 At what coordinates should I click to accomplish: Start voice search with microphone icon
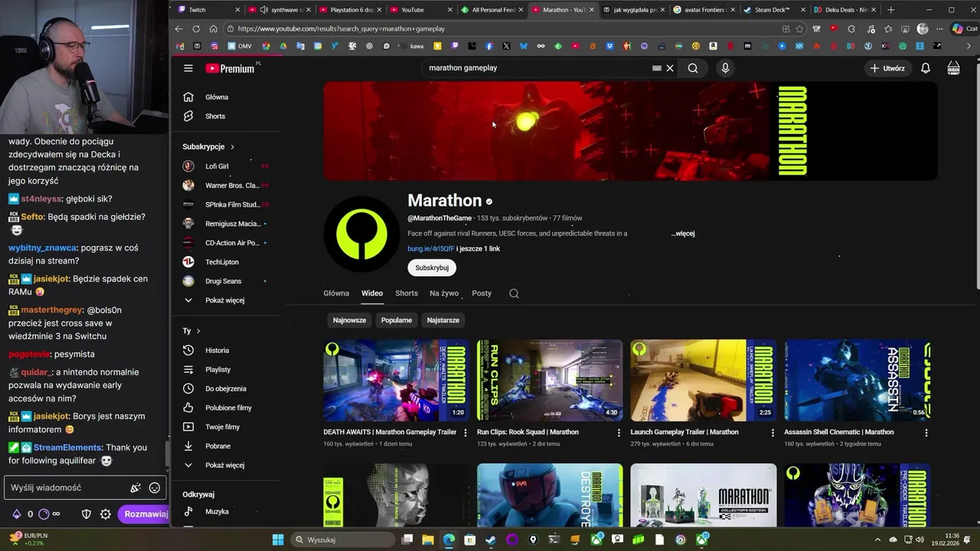pyautogui.click(x=725, y=68)
